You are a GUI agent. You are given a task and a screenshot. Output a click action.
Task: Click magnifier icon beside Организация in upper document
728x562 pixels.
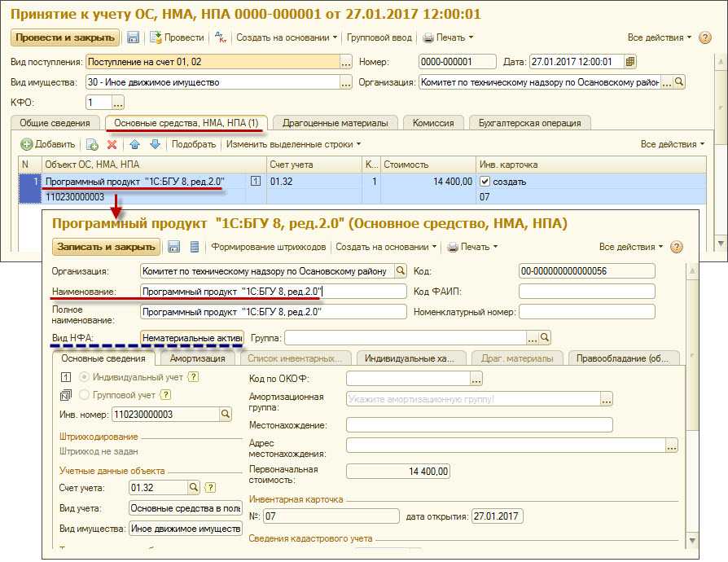click(x=679, y=82)
